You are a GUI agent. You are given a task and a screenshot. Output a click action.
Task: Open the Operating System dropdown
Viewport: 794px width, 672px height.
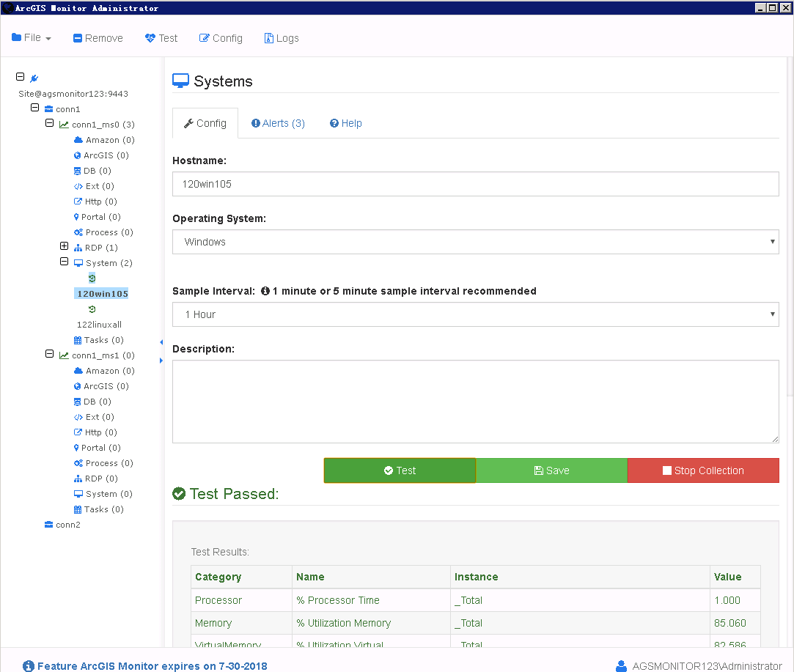(476, 242)
